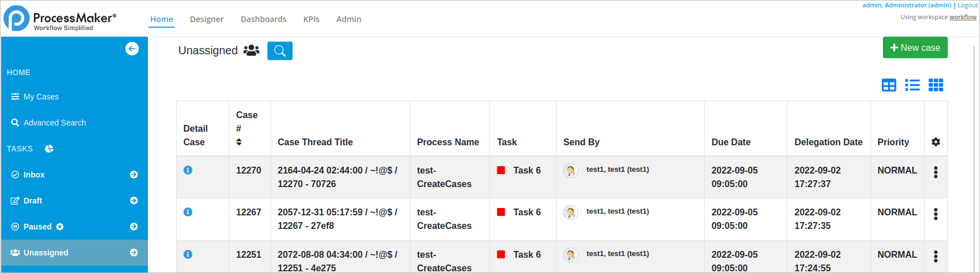Image resolution: width=980 pixels, height=273 pixels.
Task: Switch to the card view layout icon
Action: click(x=889, y=85)
